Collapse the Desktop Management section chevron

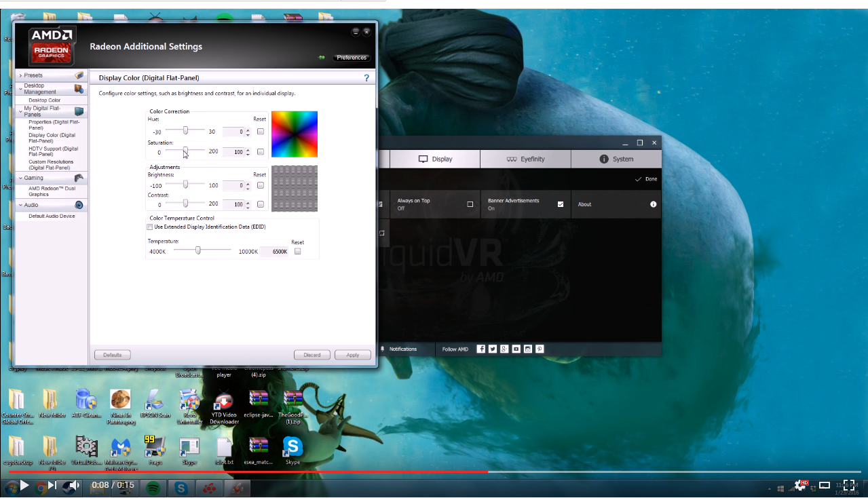[20, 89]
